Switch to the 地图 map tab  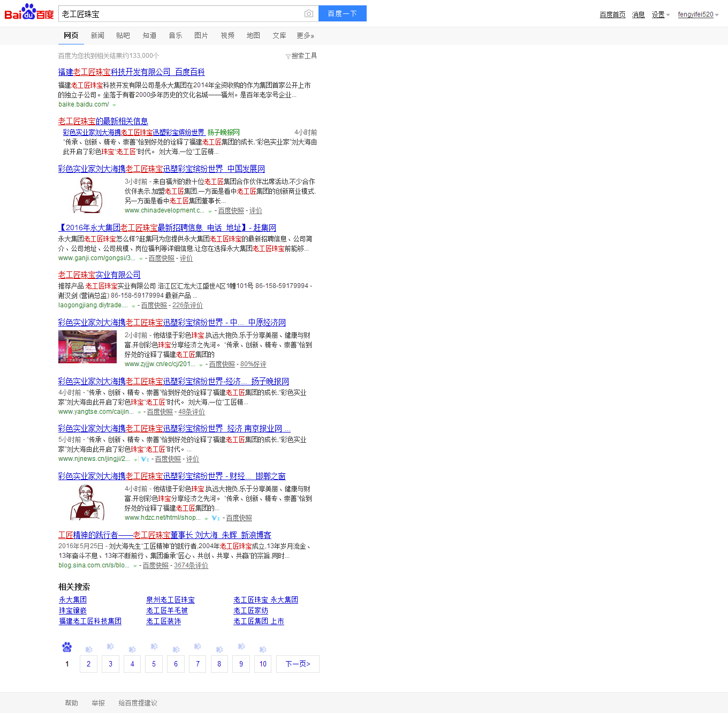tap(253, 35)
